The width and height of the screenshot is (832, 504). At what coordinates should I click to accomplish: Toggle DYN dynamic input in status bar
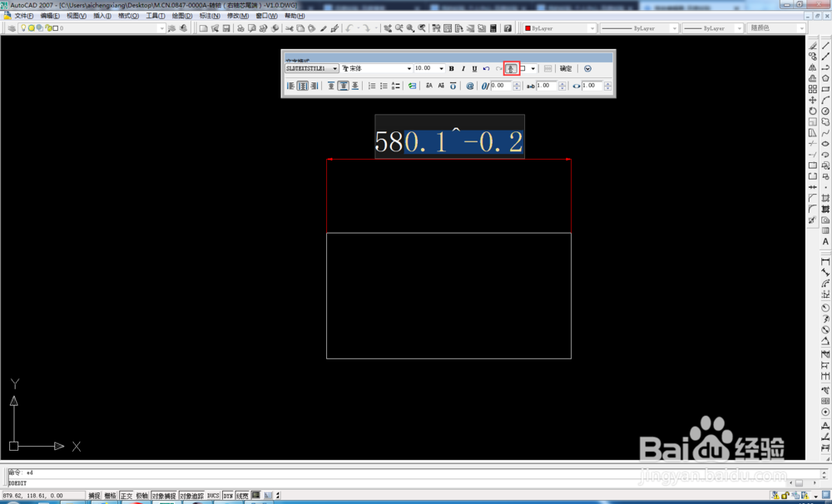pos(228,496)
